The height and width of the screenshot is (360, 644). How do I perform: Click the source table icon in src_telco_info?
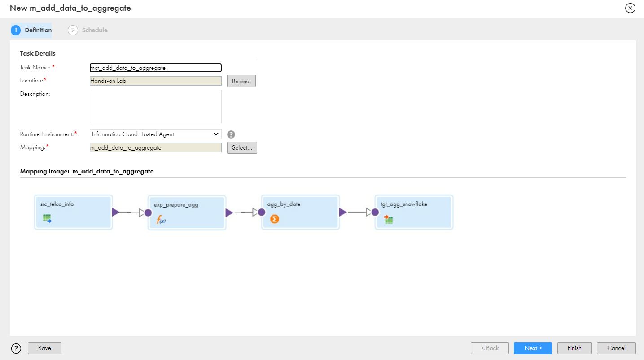pos(47,219)
